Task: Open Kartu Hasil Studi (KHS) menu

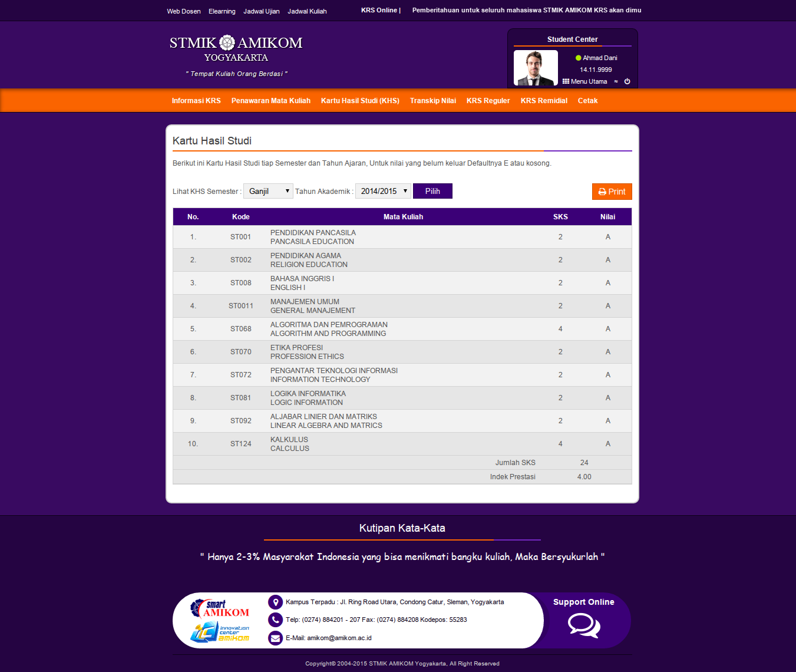Action: [360, 101]
